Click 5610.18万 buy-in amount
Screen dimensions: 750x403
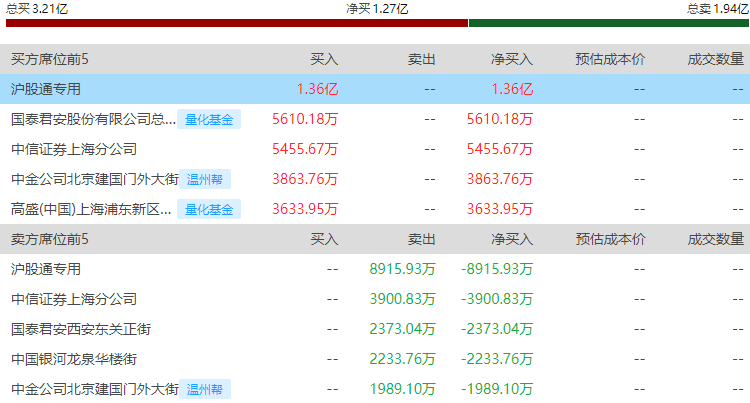pyautogui.click(x=305, y=119)
